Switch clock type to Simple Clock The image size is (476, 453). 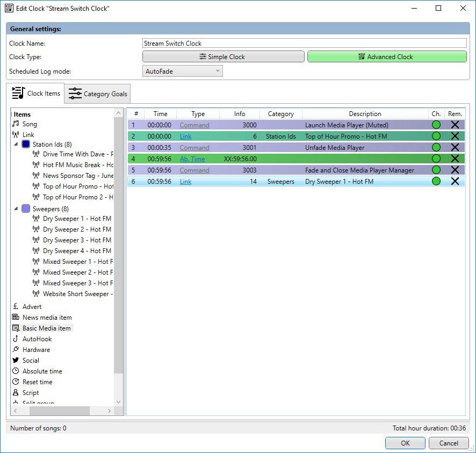point(223,57)
